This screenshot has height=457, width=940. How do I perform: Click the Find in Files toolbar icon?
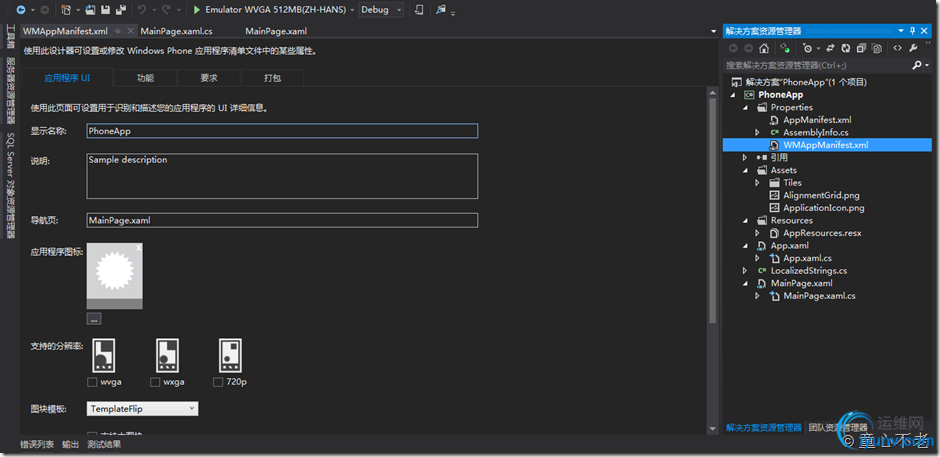[441, 10]
